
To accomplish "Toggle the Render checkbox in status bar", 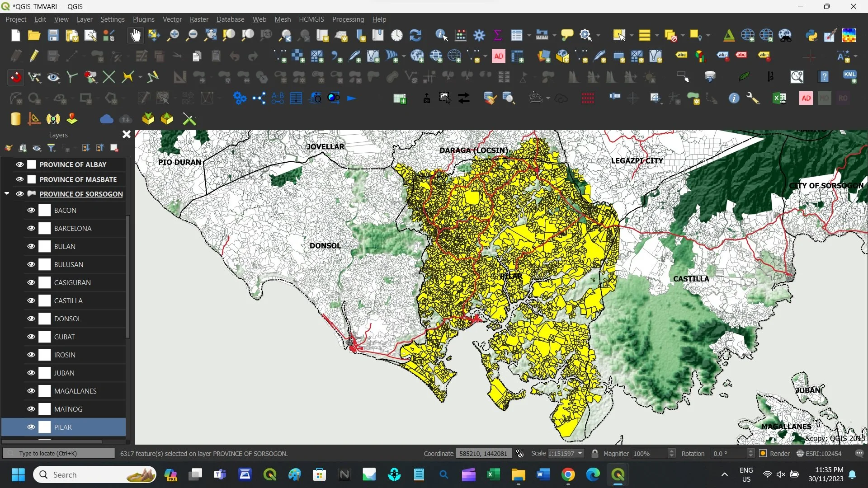I will pyautogui.click(x=763, y=453).
